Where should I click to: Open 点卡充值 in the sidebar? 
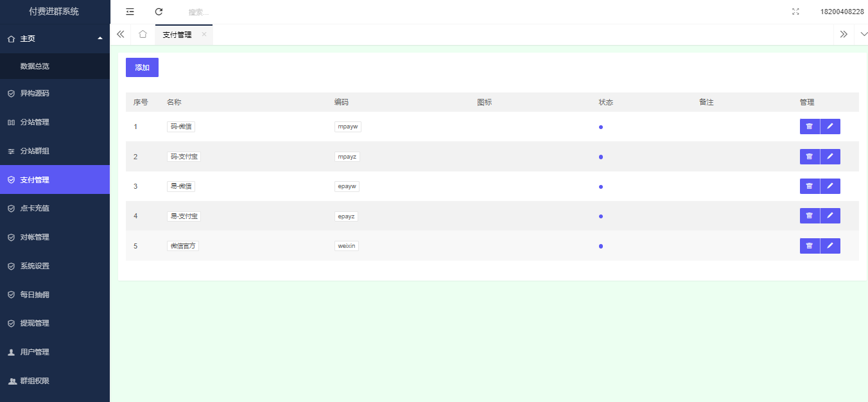click(x=35, y=208)
